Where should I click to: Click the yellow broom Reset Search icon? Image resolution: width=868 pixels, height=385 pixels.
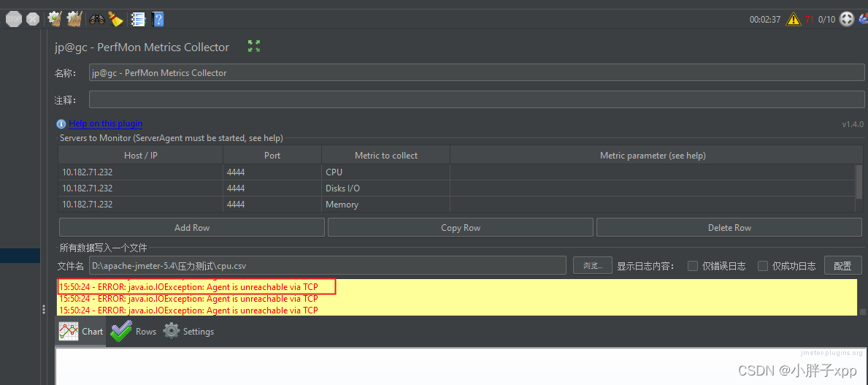coord(115,19)
